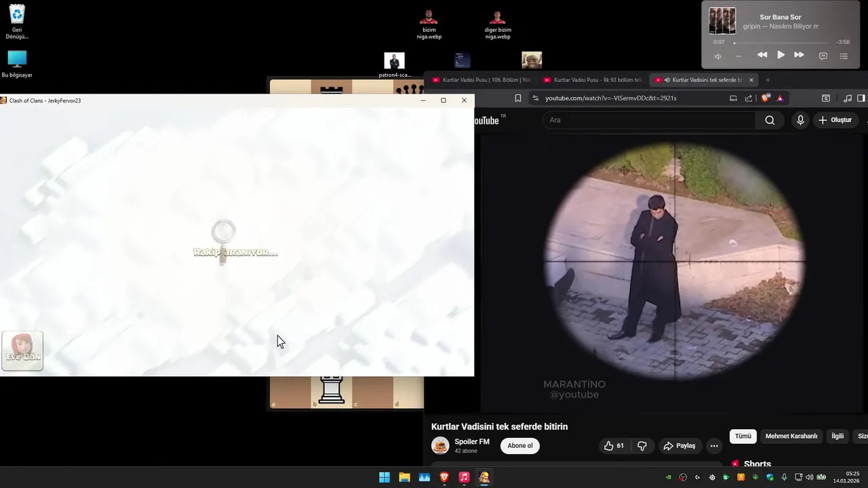Click the Paylaş share button
Image resolution: width=868 pixels, height=488 pixels.
click(x=679, y=446)
